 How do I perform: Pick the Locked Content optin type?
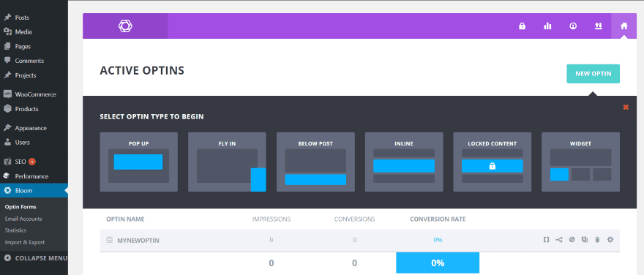492,162
